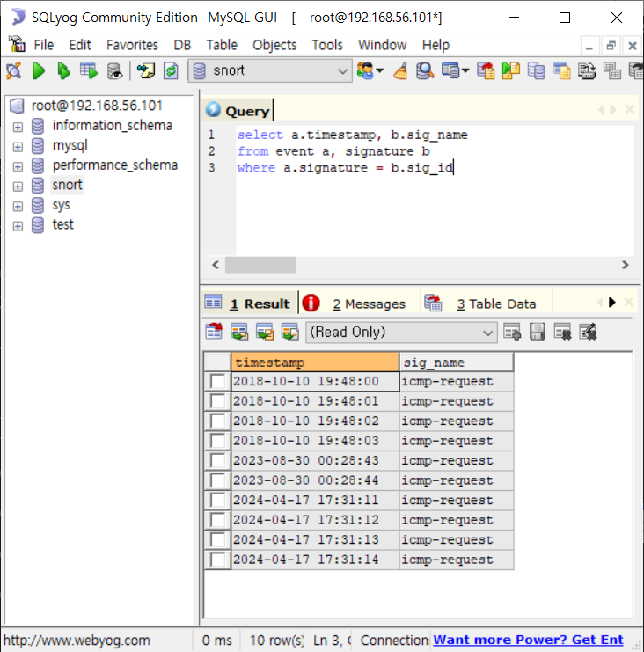The width and height of the screenshot is (644, 652).
Task: Open the user manager icon
Action: click(x=365, y=70)
